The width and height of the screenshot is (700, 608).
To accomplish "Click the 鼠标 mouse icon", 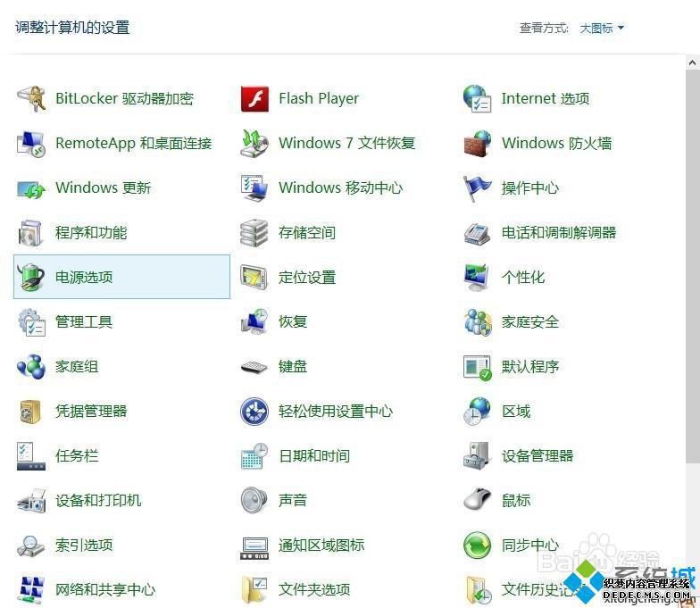I will (x=478, y=500).
